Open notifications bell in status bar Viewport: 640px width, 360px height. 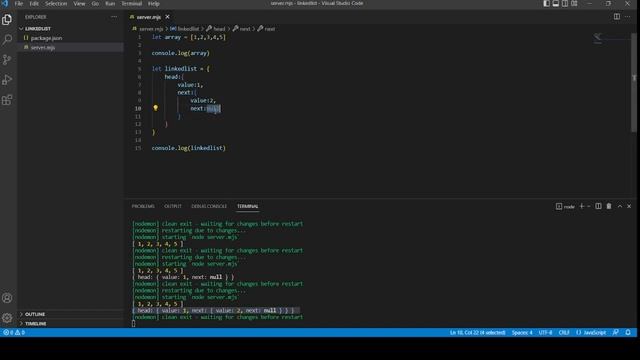628,333
